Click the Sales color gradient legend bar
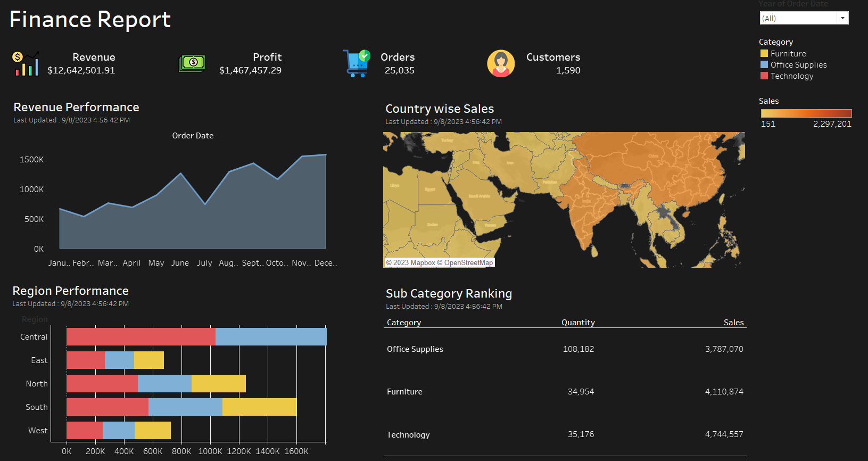Viewport: 868px width, 461px height. (806, 113)
